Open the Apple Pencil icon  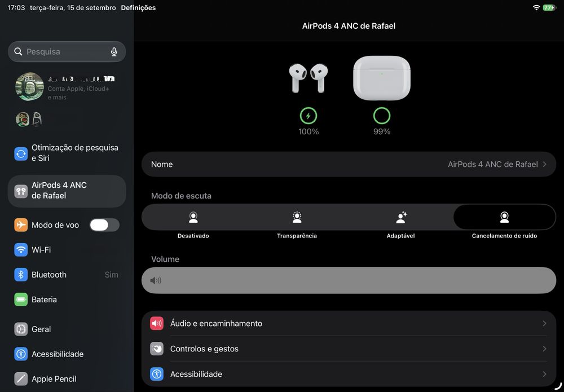click(21, 378)
